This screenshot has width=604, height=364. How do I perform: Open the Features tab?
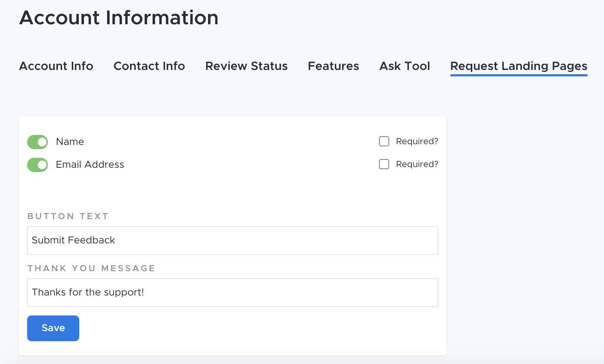[x=333, y=66]
